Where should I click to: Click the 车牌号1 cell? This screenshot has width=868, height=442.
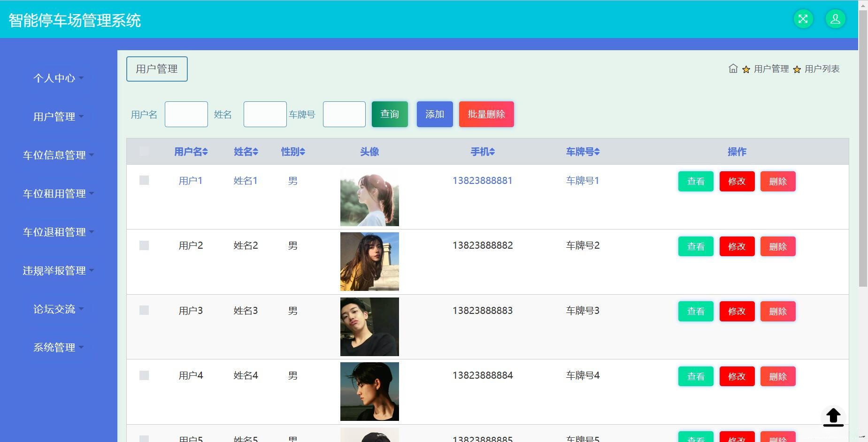583,181
